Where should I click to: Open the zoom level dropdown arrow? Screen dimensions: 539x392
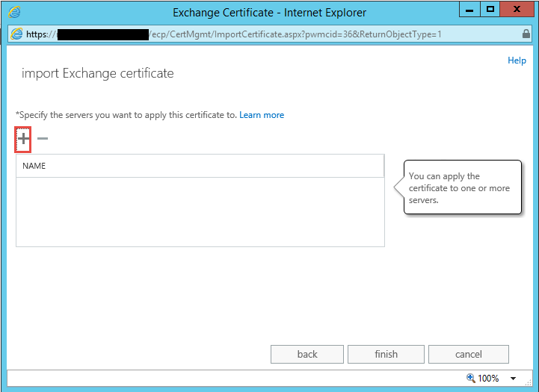pyautogui.click(x=514, y=379)
